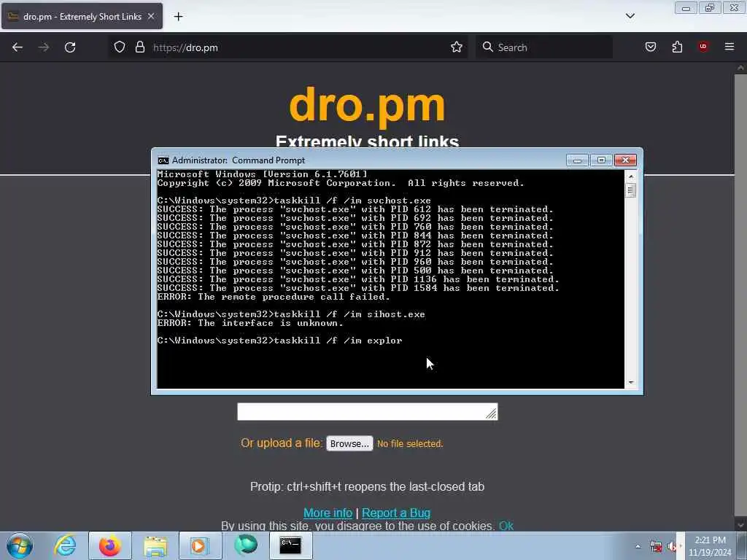Open the Extensions puzzle icon
Screen dimensions: 747x560
[x=677, y=47]
